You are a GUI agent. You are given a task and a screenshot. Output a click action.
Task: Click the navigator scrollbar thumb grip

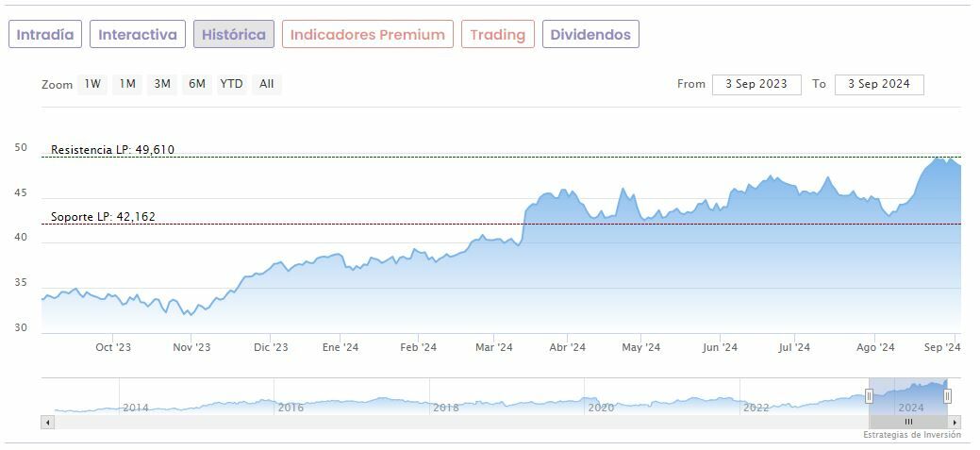[908, 422]
